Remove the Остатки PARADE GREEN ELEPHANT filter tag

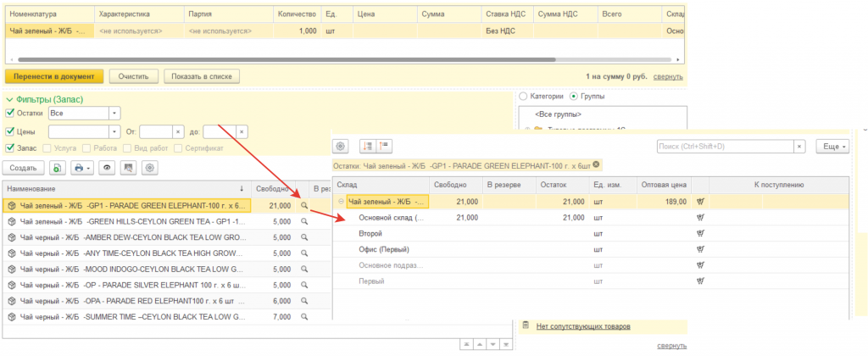[596, 164]
